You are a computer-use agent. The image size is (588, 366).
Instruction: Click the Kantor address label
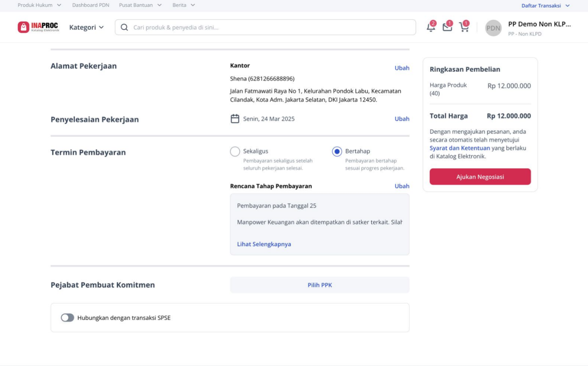tap(240, 65)
